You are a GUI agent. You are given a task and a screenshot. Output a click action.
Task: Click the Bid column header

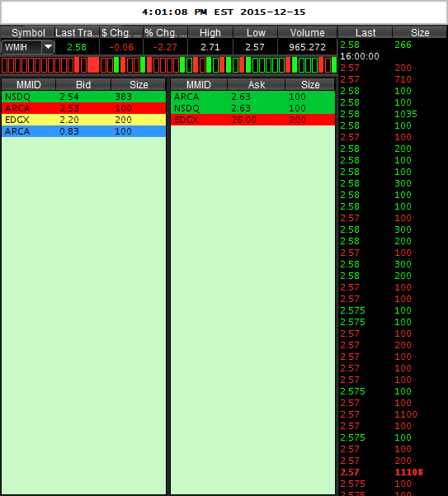[83, 84]
